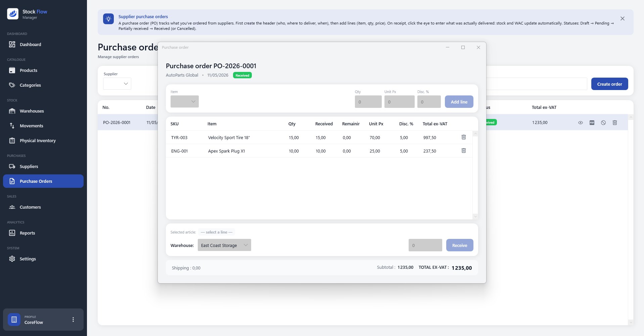644x336 pixels.
Task: Open the Purchase Orders sidebar item
Action: (x=43, y=181)
